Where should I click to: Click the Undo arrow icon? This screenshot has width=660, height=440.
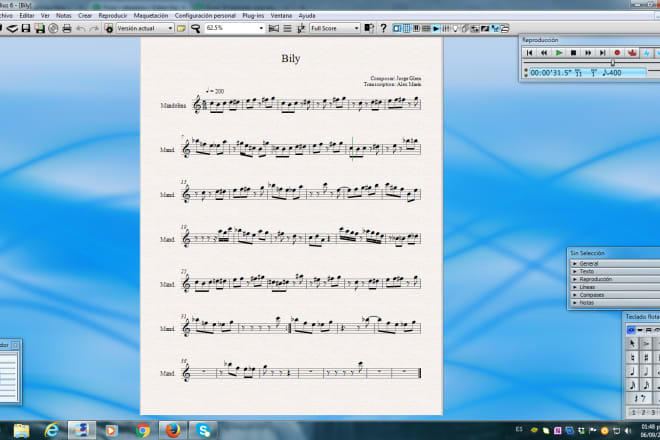80,28
